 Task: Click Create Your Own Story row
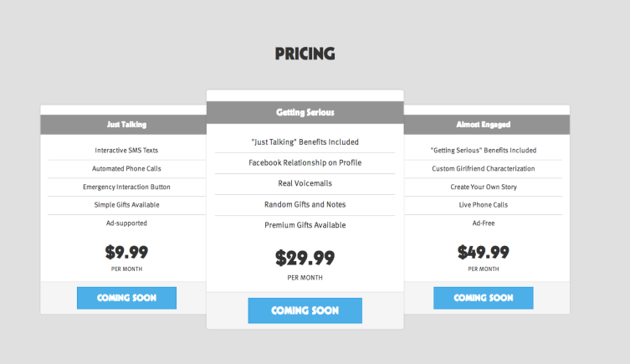tap(484, 187)
